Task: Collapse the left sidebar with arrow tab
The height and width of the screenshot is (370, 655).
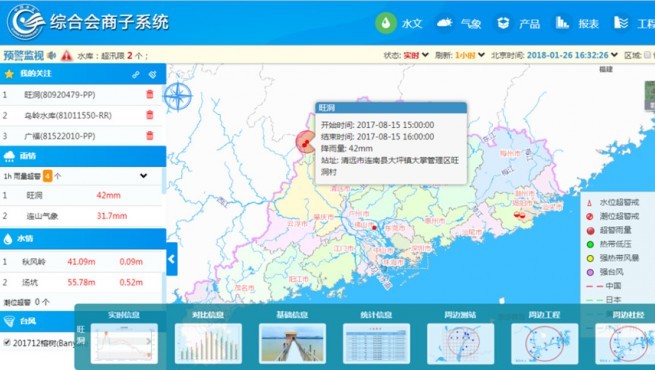Action: coord(172,259)
